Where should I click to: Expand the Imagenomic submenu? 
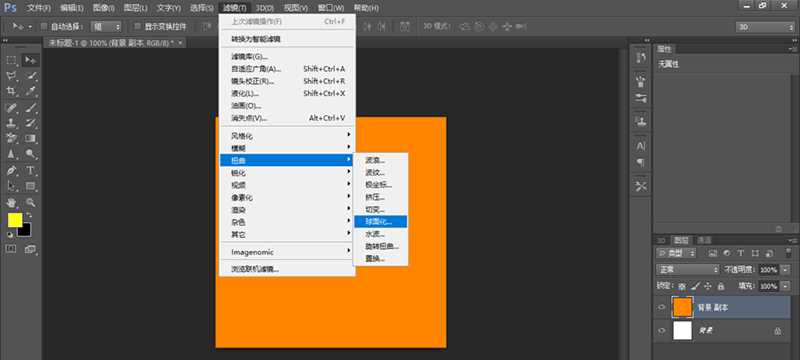[x=287, y=252]
